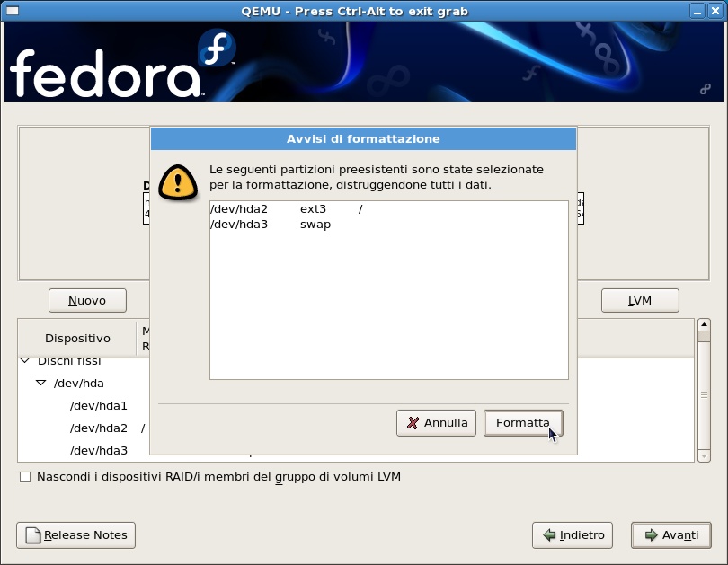Collapse the /dev/hda tree node

click(x=40, y=384)
